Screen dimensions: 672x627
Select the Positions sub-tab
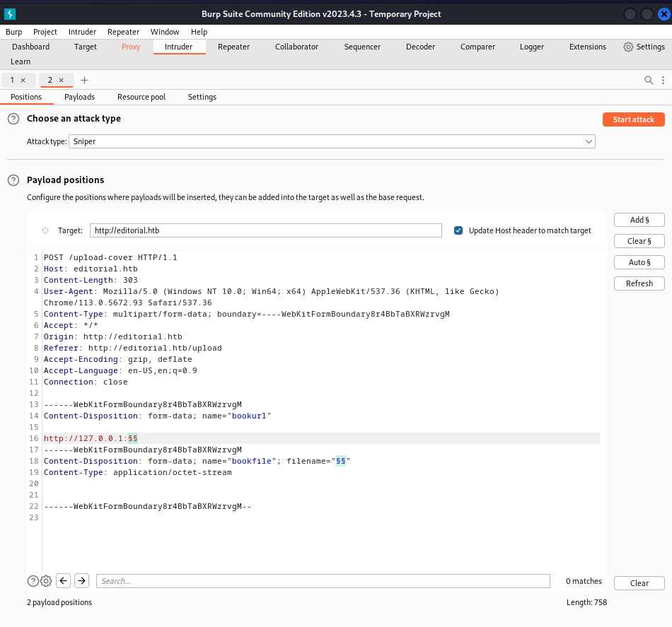[26, 97]
